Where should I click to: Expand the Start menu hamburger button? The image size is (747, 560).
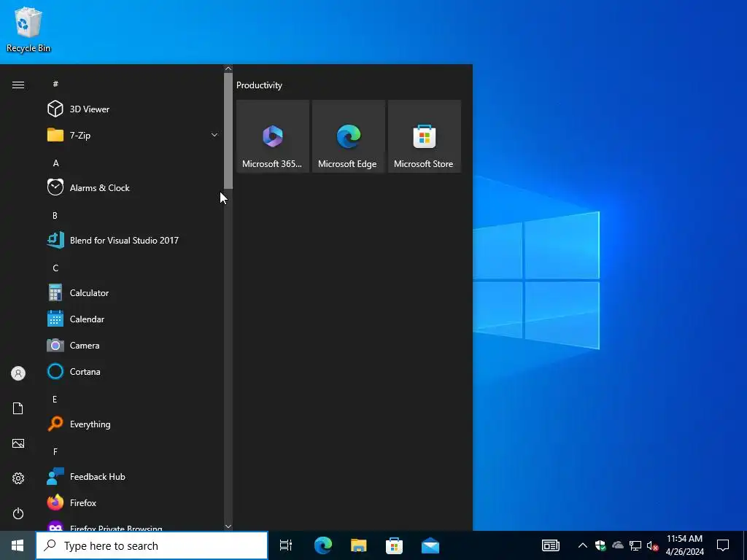click(18, 85)
